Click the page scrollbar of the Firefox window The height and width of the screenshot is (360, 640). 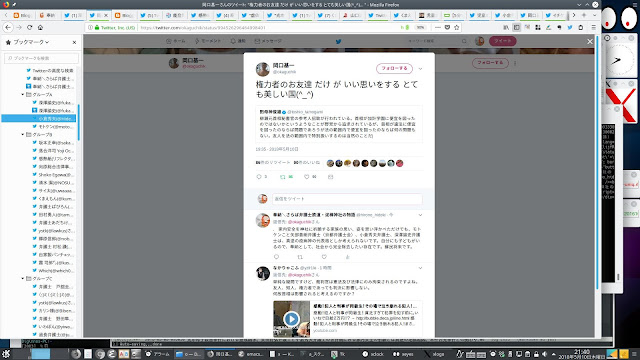click(597, 163)
